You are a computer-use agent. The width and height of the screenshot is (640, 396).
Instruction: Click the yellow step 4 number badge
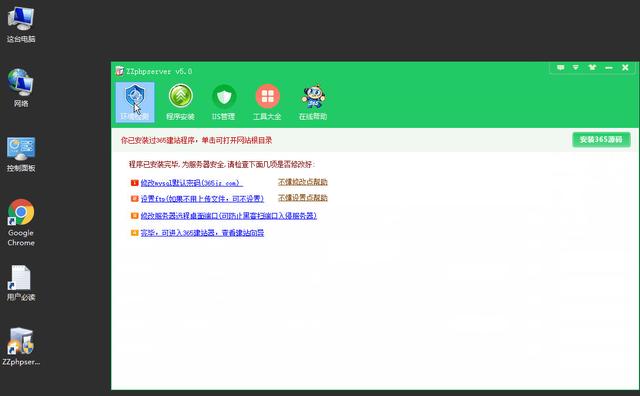coord(134,233)
